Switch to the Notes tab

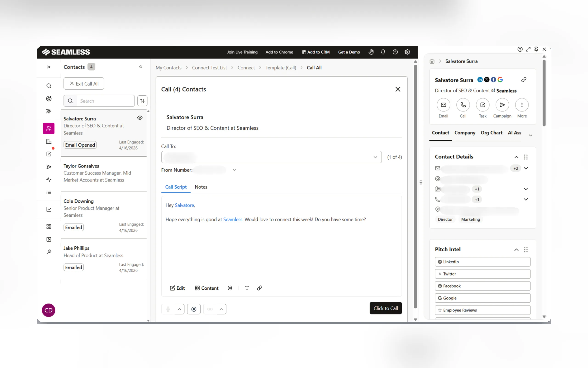point(201,187)
